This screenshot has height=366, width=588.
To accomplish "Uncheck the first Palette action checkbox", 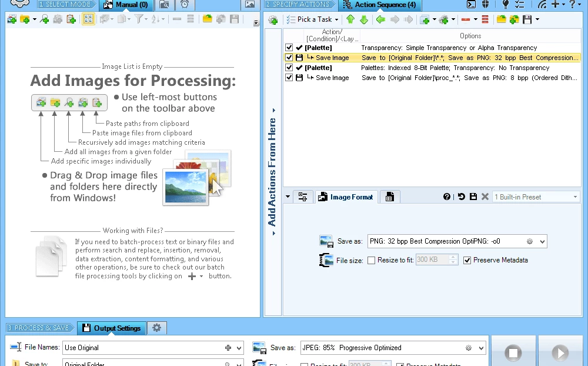I will click(289, 48).
